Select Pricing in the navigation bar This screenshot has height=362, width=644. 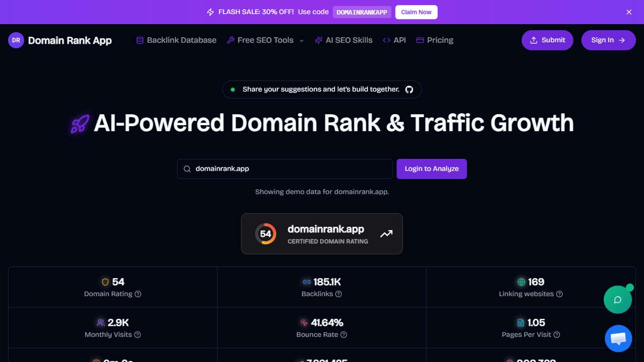tap(435, 40)
